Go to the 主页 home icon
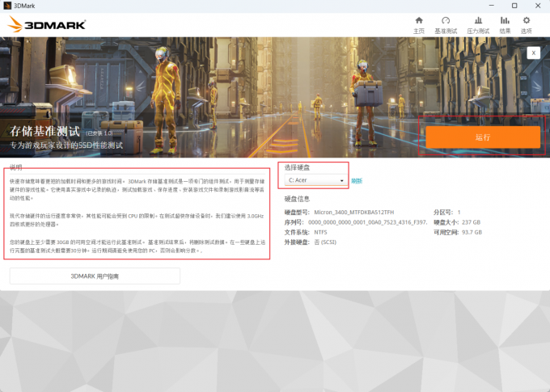This screenshot has height=392, width=550. pyautogui.click(x=419, y=21)
